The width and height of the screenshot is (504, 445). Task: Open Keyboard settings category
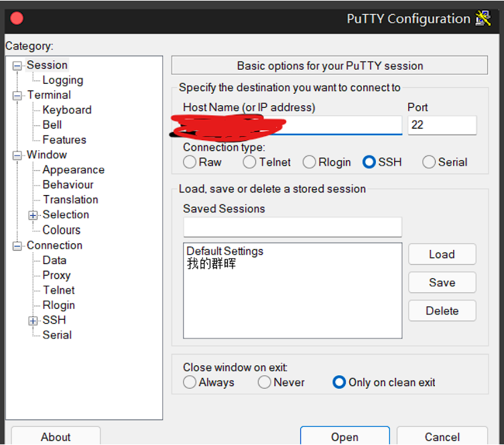click(x=67, y=110)
